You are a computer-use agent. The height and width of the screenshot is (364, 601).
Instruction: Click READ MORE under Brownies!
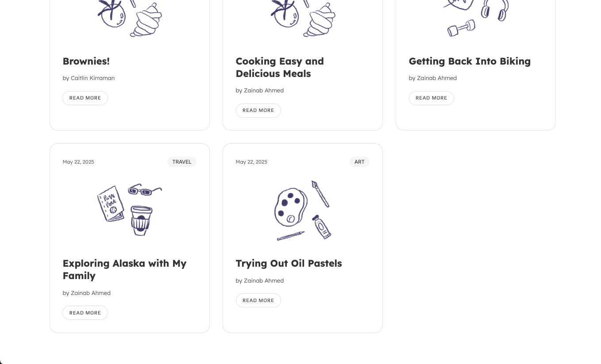[x=85, y=98]
